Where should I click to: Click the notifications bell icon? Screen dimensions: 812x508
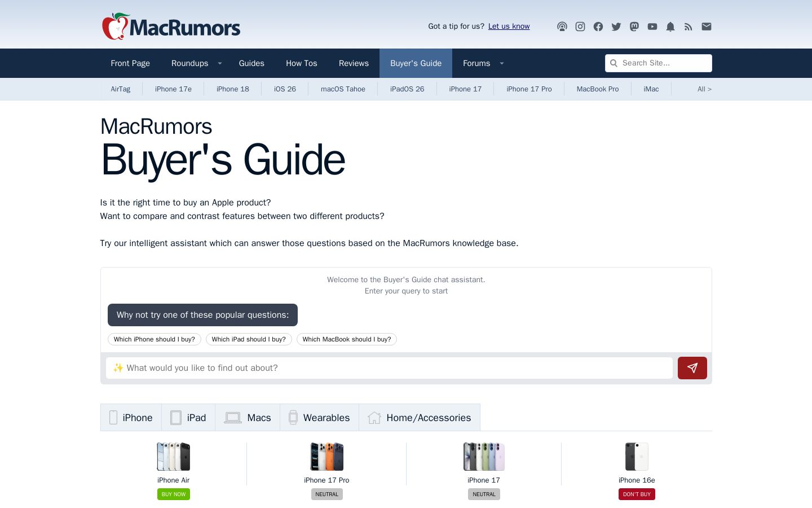(670, 27)
